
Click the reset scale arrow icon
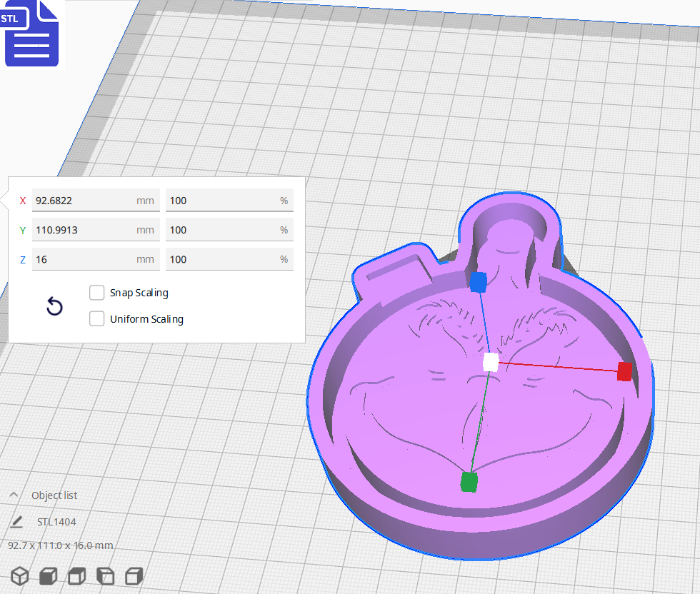tap(54, 306)
